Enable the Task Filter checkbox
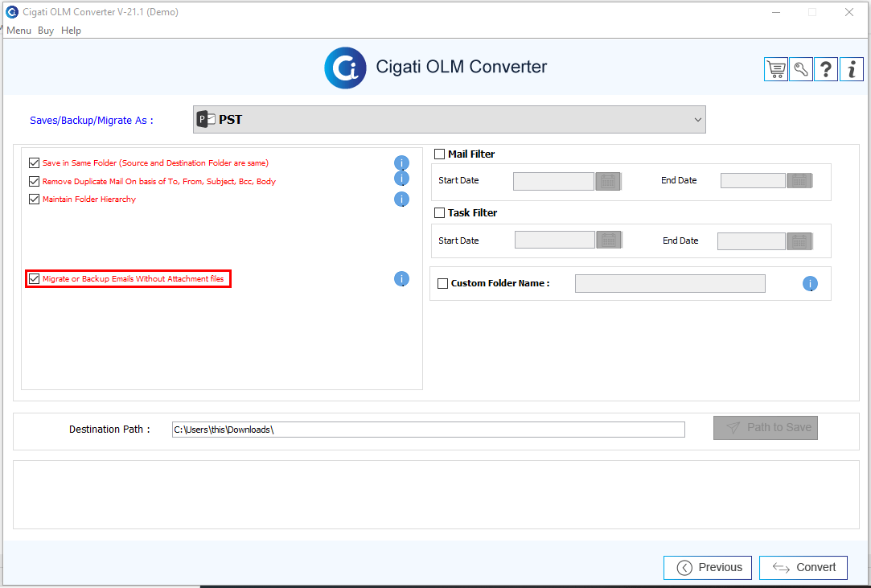 [x=439, y=213]
